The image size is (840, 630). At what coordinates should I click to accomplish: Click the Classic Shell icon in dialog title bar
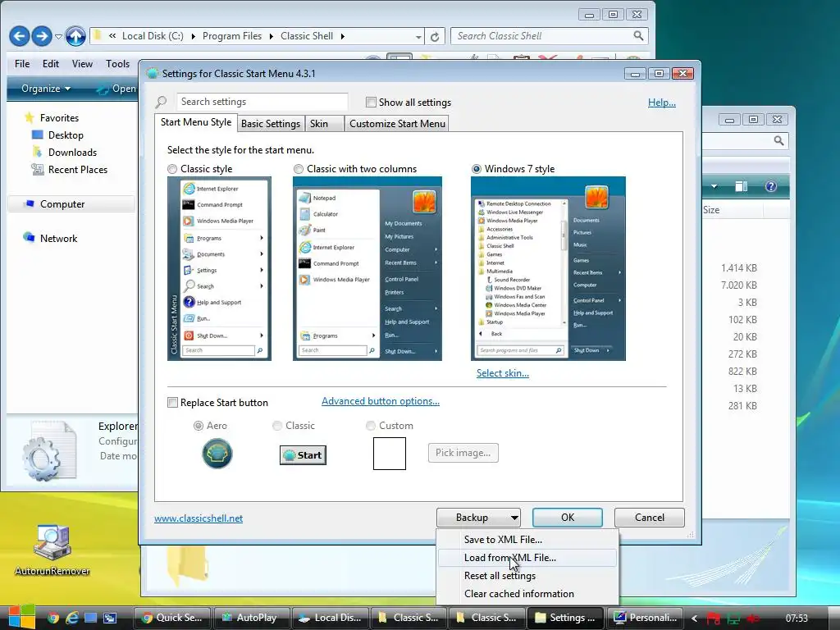tap(153, 73)
